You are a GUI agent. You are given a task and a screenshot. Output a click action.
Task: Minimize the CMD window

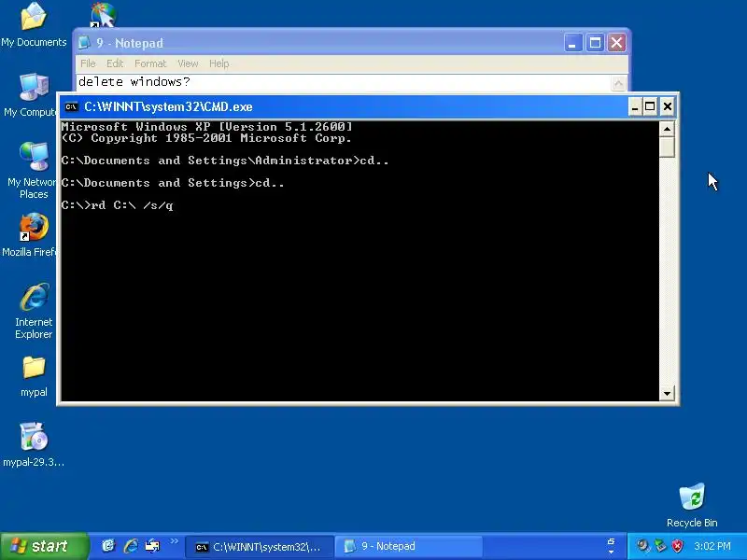[x=635, y=106]
